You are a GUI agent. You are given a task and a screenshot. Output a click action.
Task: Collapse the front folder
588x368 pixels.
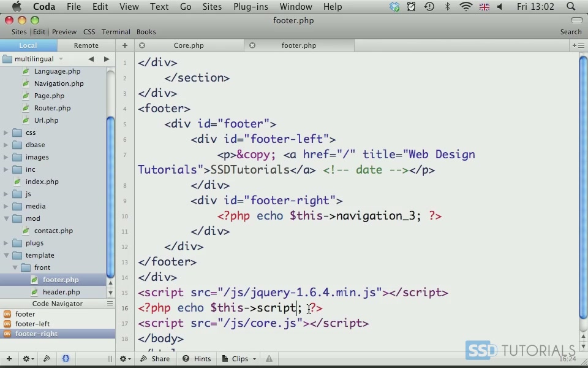[15, 268]
